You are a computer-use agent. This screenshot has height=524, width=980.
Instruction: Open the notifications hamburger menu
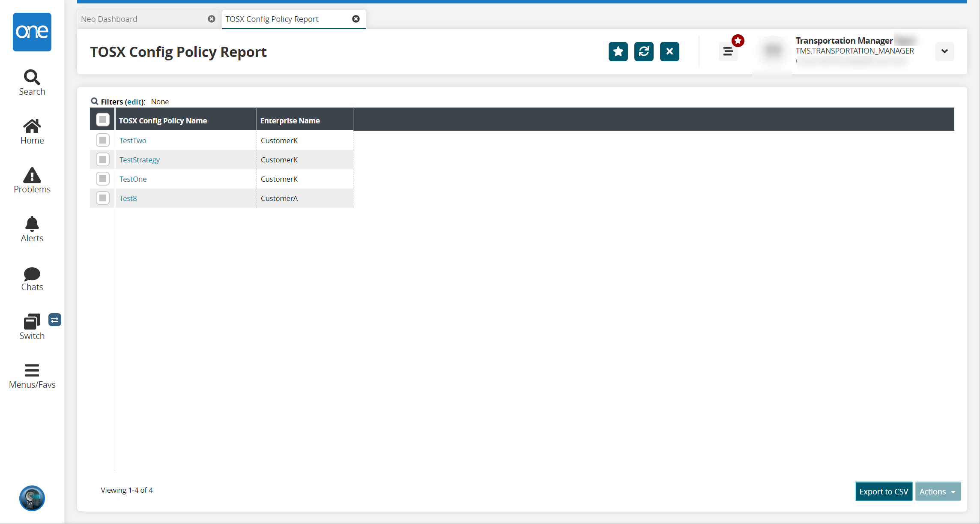pyautogui.click(x=728, y=52)
